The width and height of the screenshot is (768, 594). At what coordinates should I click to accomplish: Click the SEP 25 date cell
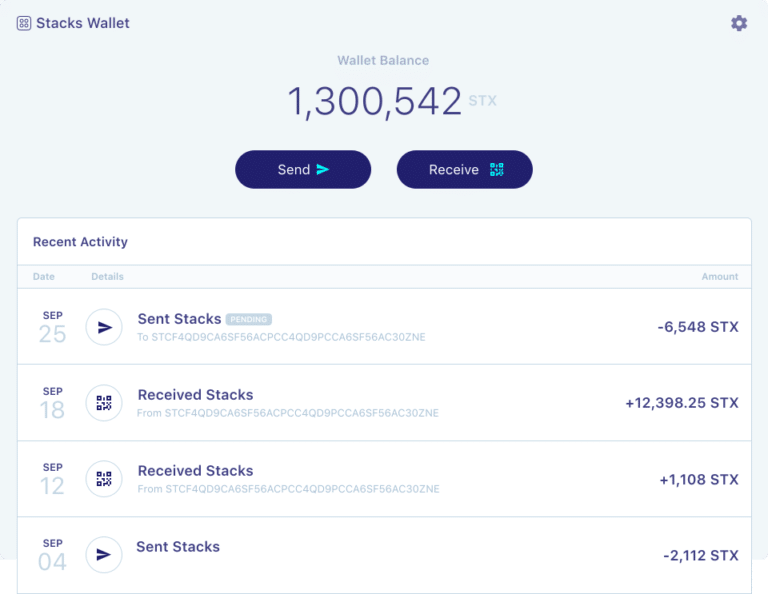(52, 327)
